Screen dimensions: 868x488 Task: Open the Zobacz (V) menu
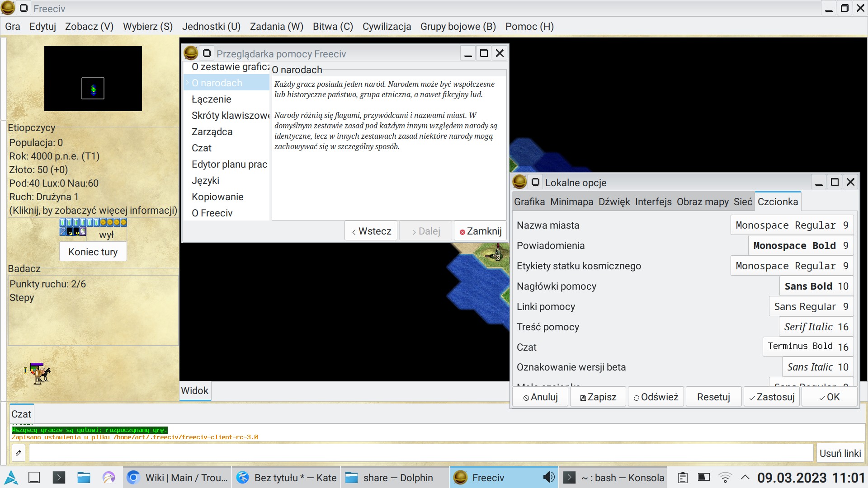click(x=90, y=26)
